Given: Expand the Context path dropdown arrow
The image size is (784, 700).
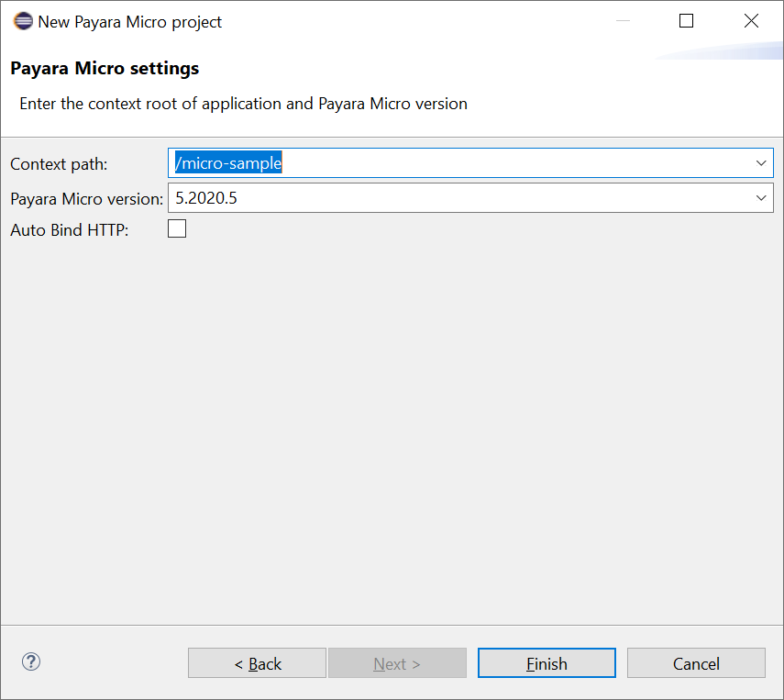Looking at the screenshot, I should (761, 163).
